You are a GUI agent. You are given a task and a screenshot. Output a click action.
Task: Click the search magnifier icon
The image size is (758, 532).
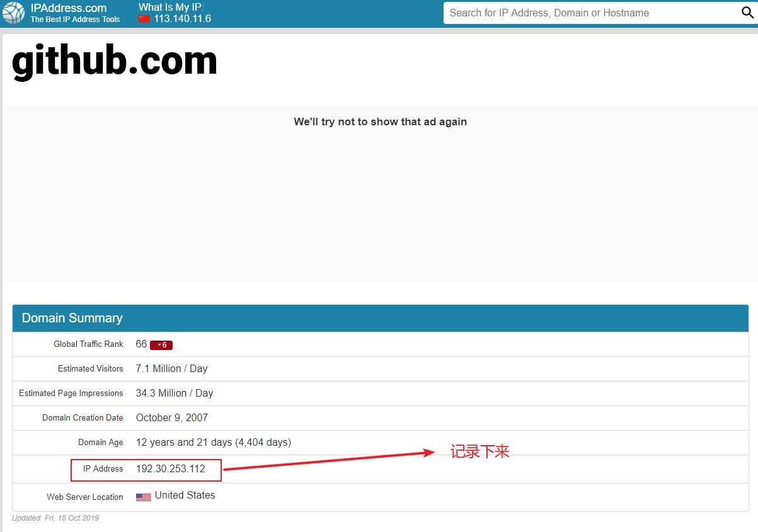click(747, 13)
